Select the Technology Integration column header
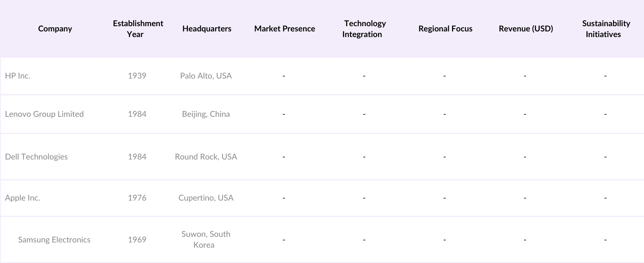Viewport: 644px width, 263px height. pyautogui.click(x=364, y=29)
